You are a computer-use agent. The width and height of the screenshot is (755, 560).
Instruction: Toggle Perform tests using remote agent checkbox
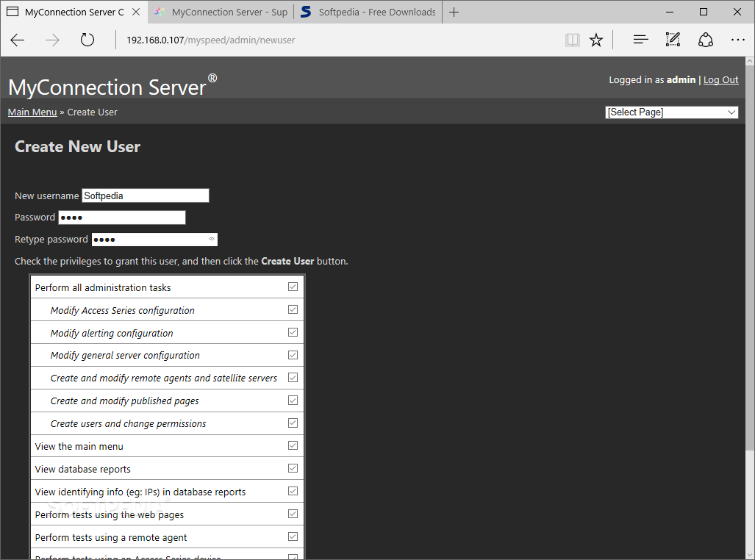pos(293,536)
